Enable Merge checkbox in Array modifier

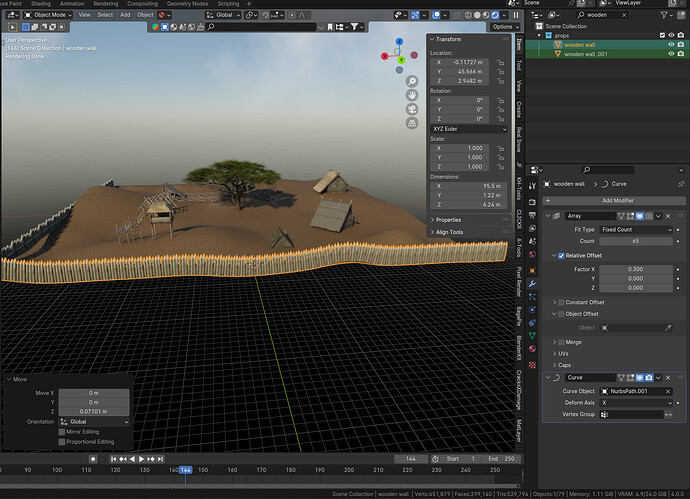pos(561,342)
